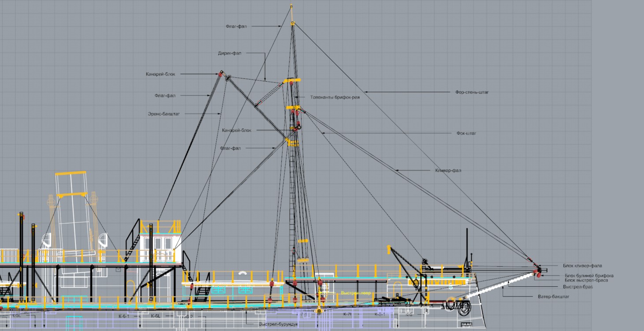Click the upper-left Канарей-блок label
644x331 pixels.
[x=160, y=74]
